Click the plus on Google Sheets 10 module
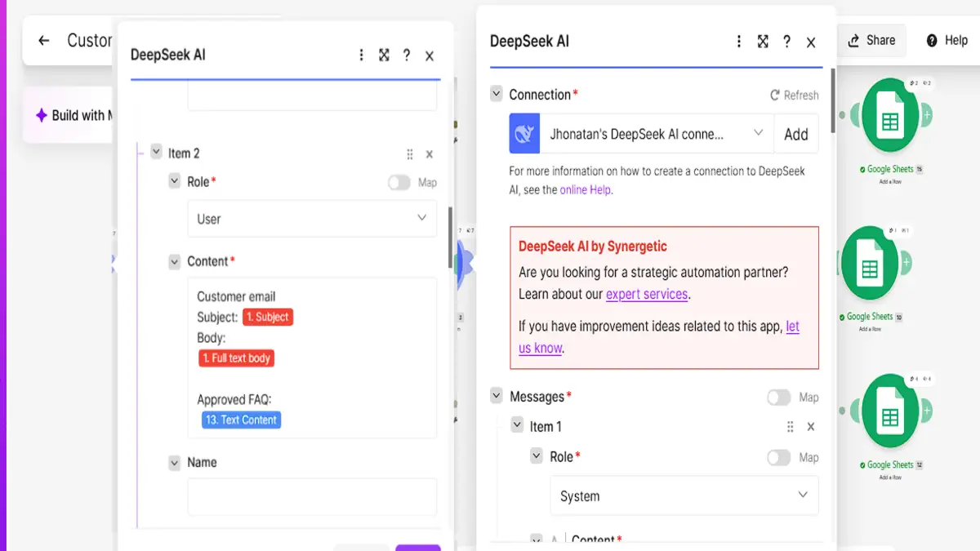 (x=906, y=263)
